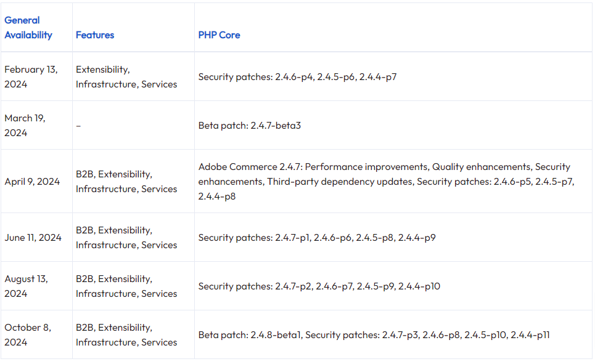This screenshot has height=364, width=595.
Task: Click the General Availability column header
Action: point(28,28)
